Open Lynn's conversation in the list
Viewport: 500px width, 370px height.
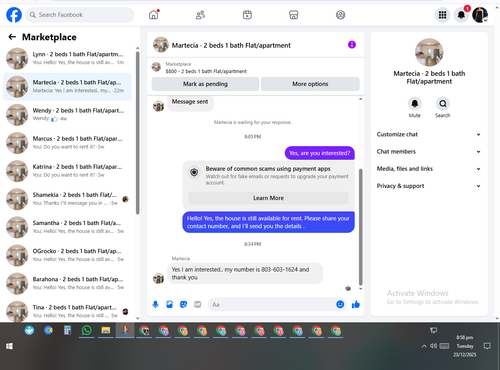[x=67, y=58]
